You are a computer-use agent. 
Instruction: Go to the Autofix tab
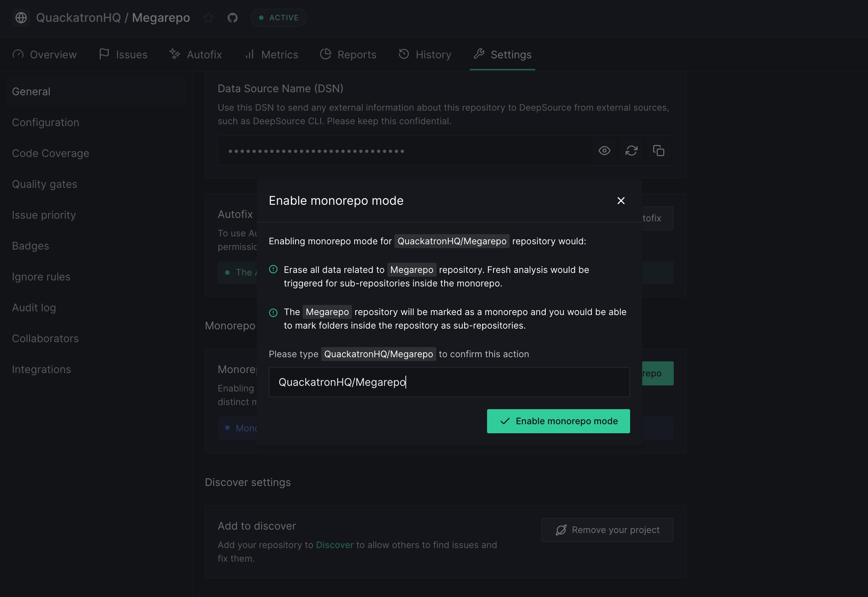(196, 55)
